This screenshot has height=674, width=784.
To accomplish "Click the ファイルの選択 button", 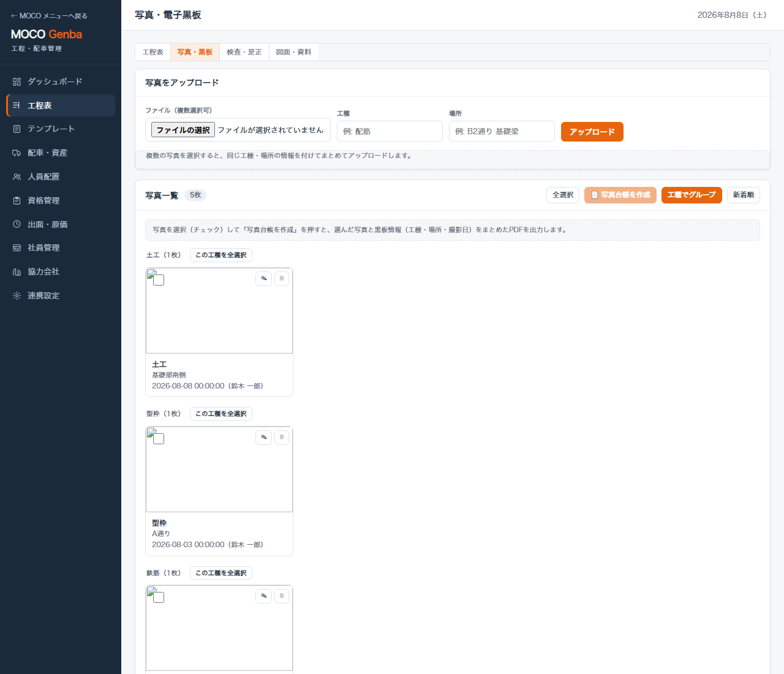I will click(x=183, y=130).
